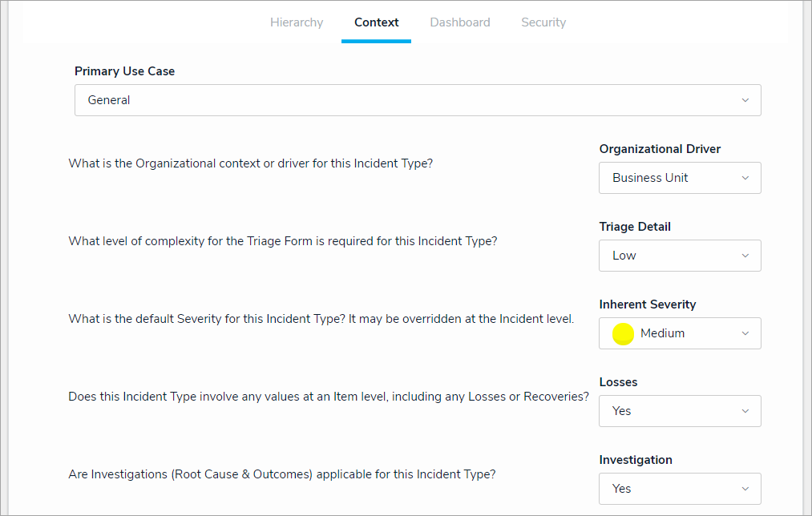
Task: Expand the Organizational Driver dropdown
Action: click(x=679, y=178)
